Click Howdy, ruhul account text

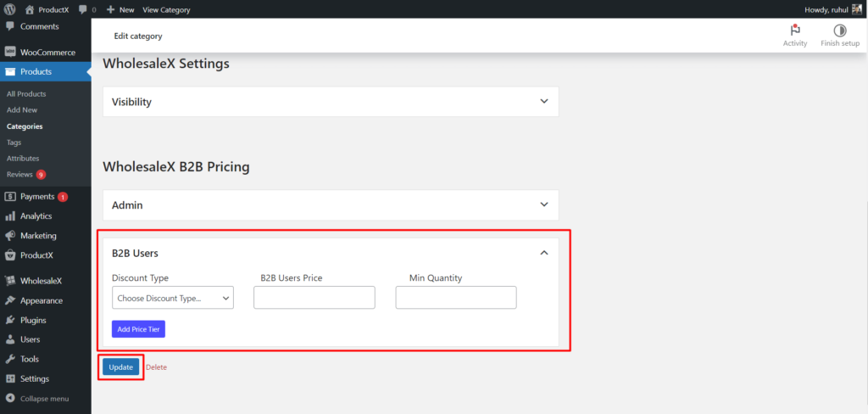tap(826, 9)
